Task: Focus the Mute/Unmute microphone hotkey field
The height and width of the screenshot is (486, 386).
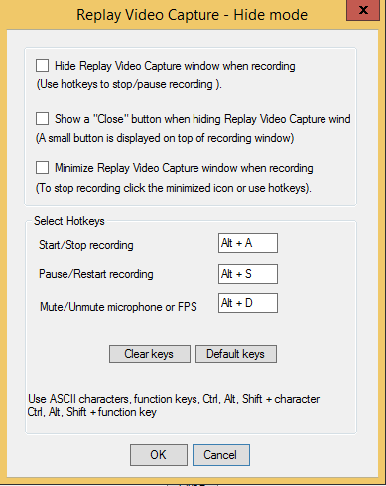Action: pos(248,303)
